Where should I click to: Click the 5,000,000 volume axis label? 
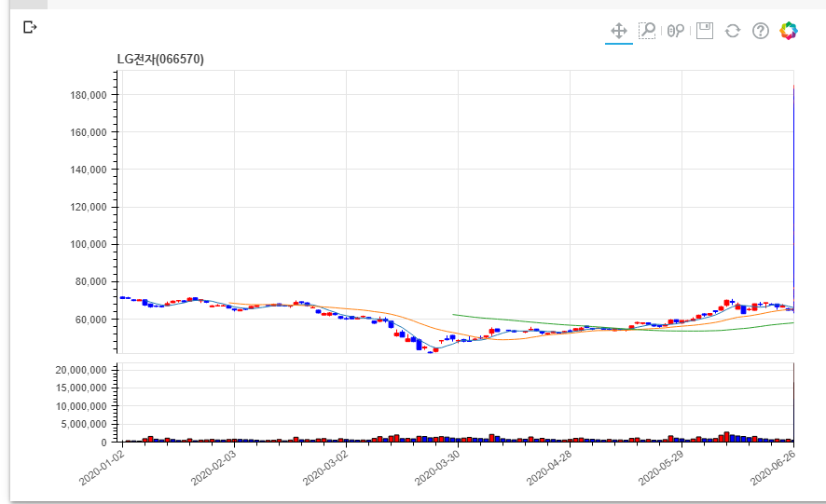click(84, 425)
